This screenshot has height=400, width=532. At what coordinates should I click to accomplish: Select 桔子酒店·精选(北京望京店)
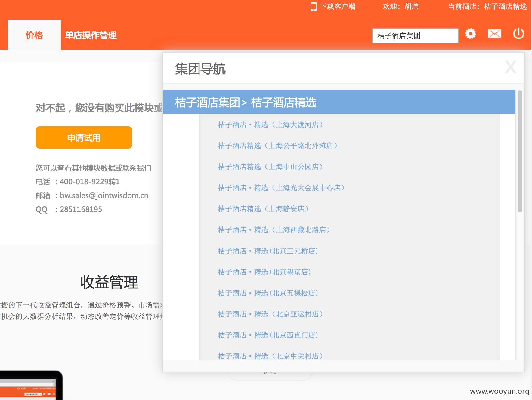point(264,272)
